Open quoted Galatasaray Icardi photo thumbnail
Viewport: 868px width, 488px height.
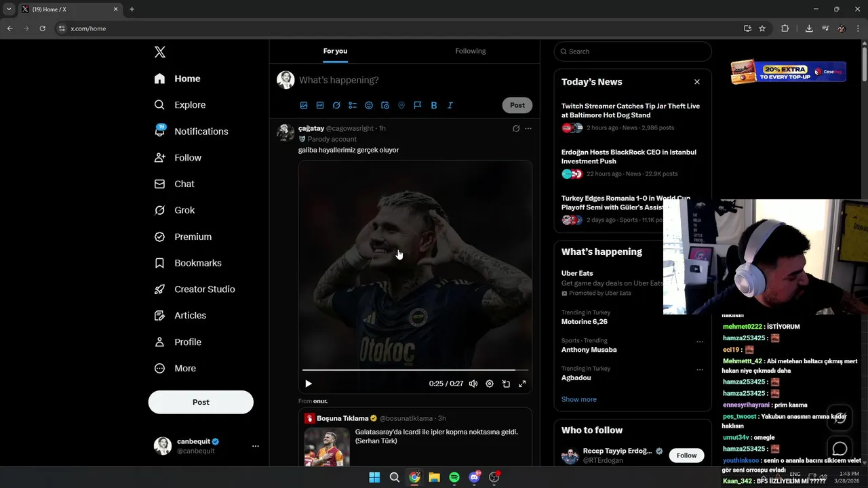point(327,447)
